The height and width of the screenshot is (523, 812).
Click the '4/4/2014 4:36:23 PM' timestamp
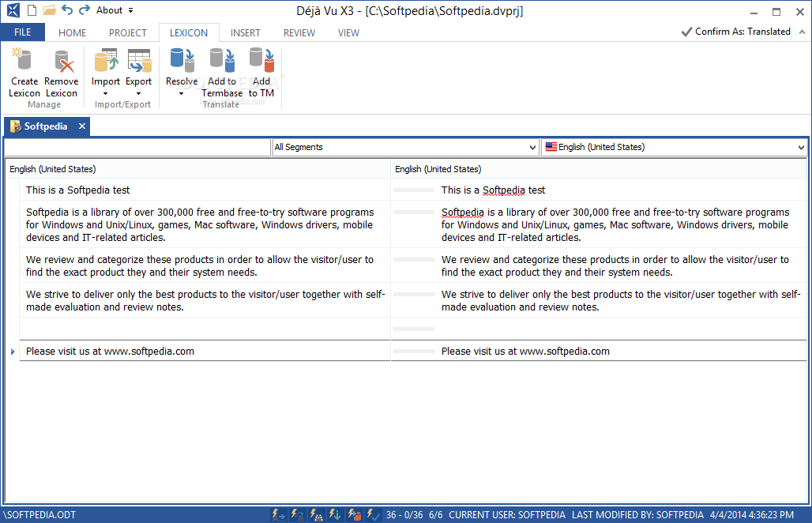(x=751, y=515)
